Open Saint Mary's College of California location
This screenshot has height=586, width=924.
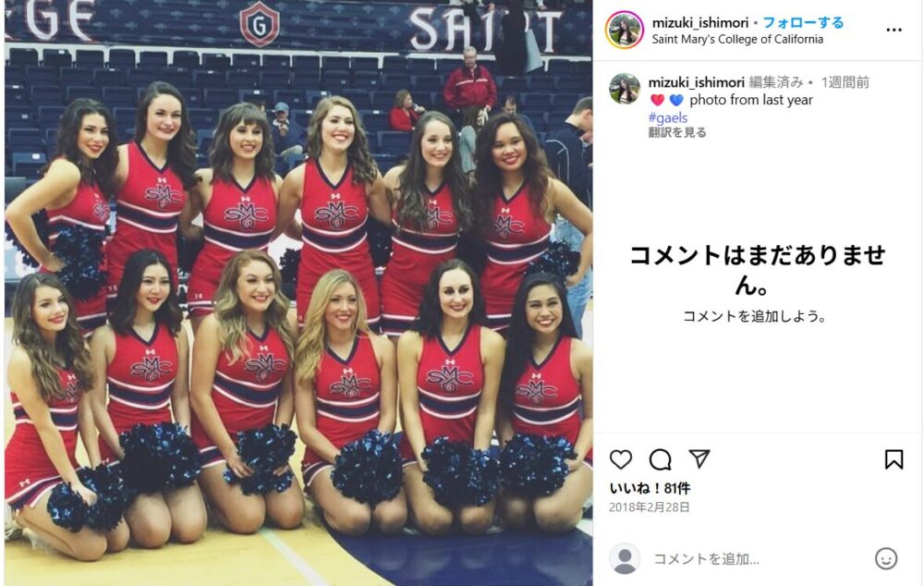click(x=737, y=39)
